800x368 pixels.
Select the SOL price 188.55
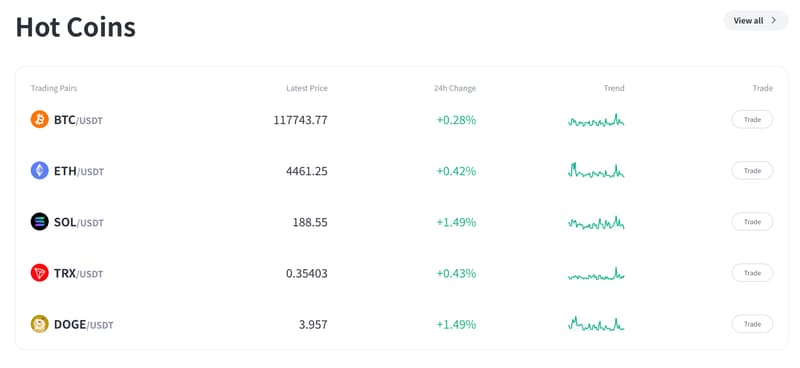tap(310, 222)
